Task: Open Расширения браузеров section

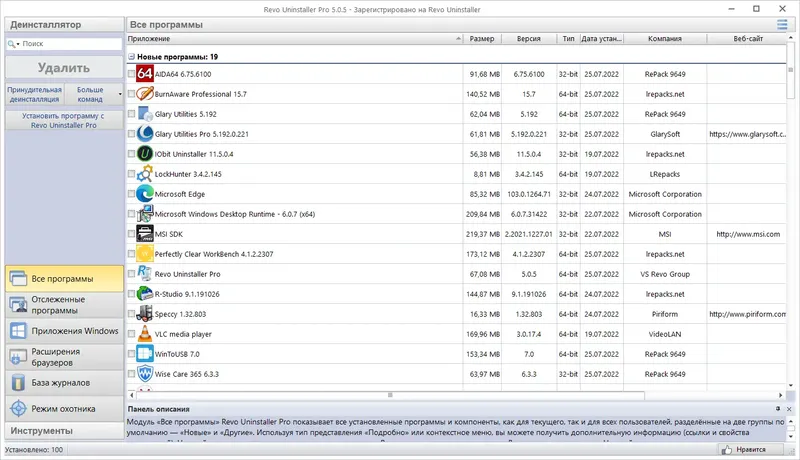Action: click(x=64, y=357)
